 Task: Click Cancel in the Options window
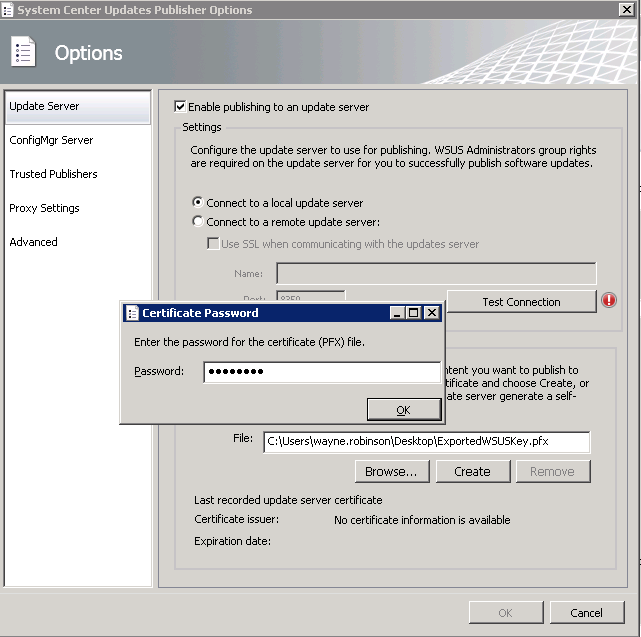pos(587,612)
